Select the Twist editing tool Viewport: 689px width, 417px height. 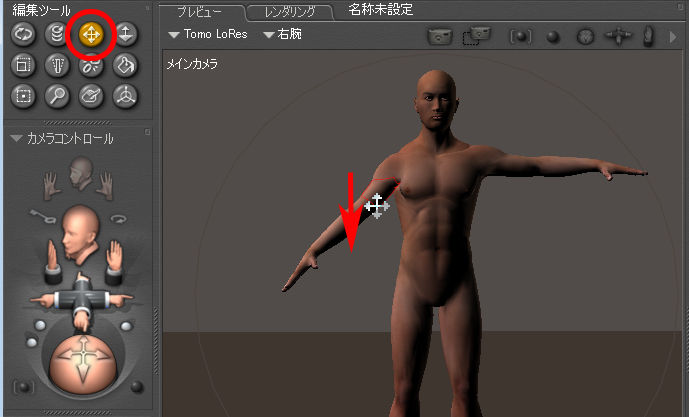point(57,34)
